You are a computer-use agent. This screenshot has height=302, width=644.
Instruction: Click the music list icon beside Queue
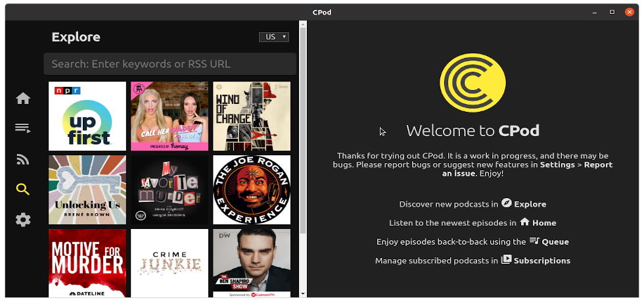coord(534,241)
